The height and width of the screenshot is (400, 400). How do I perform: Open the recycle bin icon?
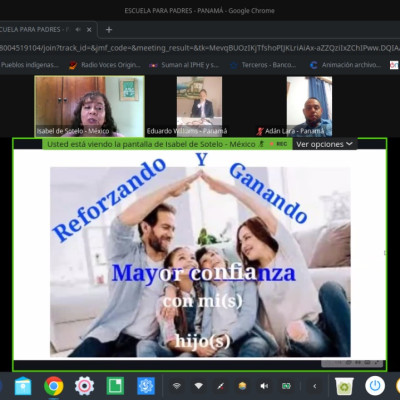coord(344,386)
